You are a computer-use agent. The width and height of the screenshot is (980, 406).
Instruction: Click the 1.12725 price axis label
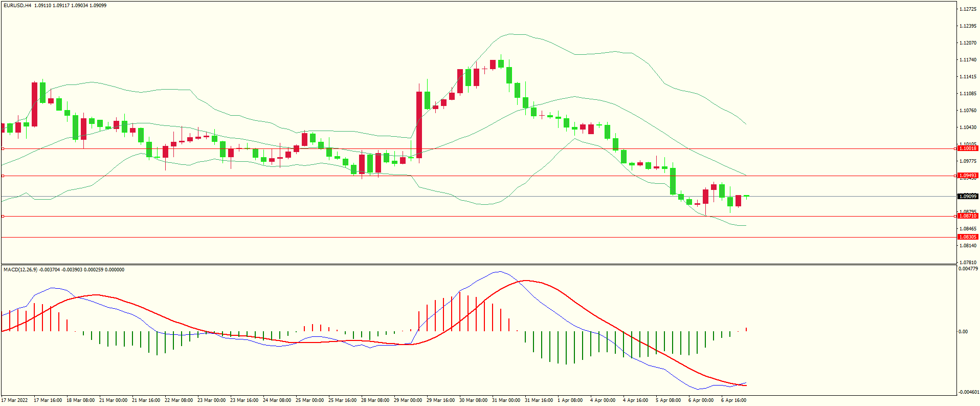click(x=968, y=9)
